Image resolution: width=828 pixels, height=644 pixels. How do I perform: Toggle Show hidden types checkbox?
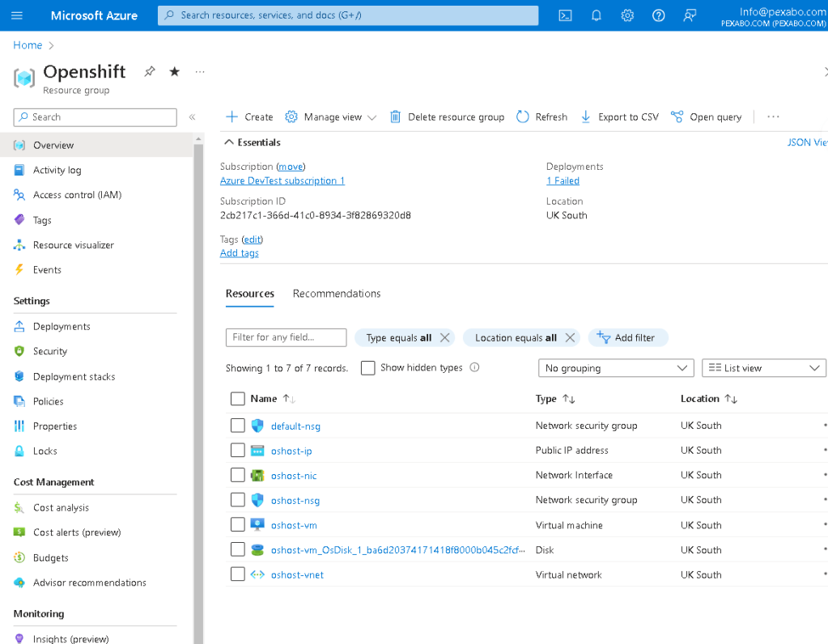368,367
